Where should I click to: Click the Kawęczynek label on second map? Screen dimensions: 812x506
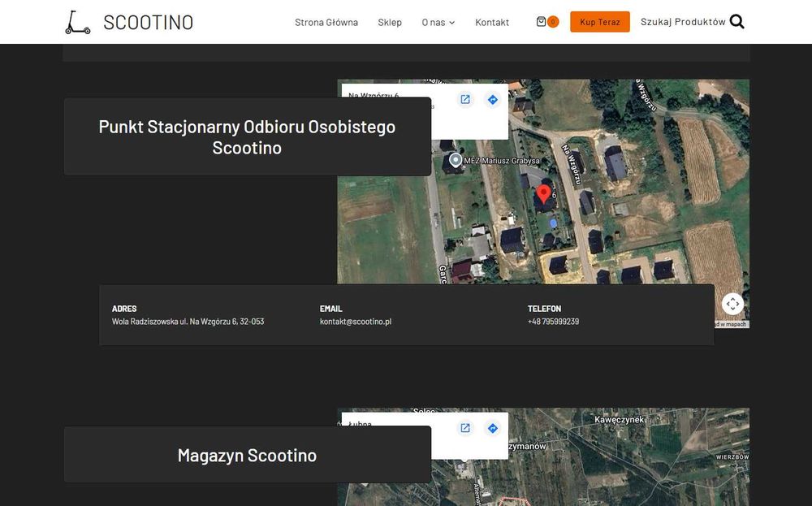pyautogui.click(x=619, y=420)
